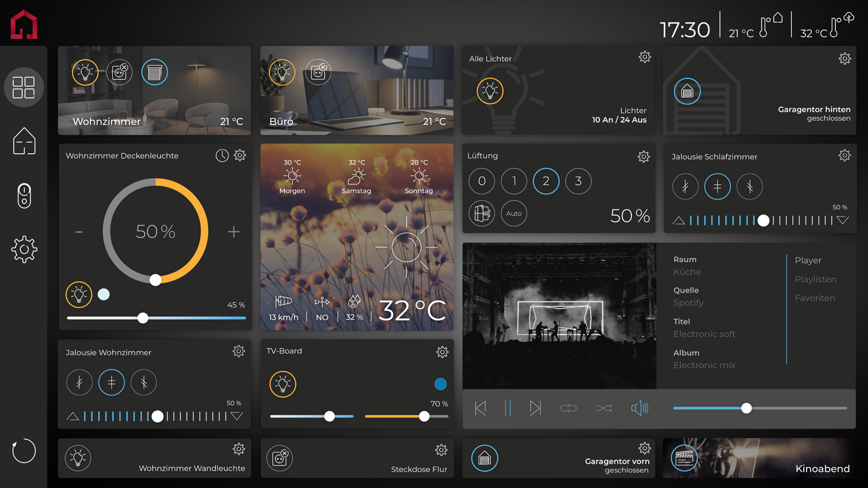Increase Deckenleuchte brightness with the plus button

click(234, 231)
